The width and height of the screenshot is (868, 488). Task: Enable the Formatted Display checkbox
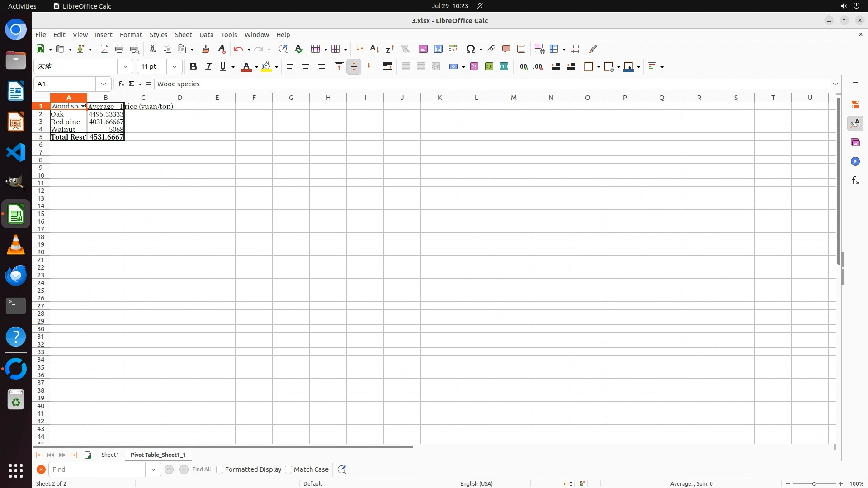click(x=220, y=469)
